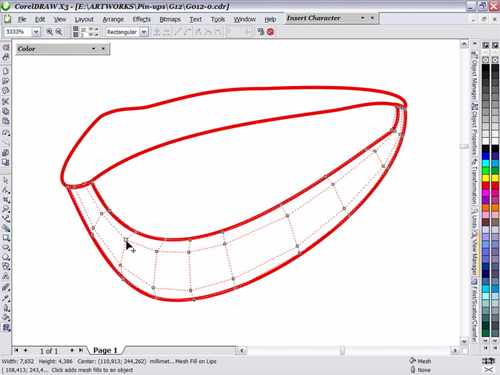
Task: Select the Pick tool arrow
Action: coord(6,180)
